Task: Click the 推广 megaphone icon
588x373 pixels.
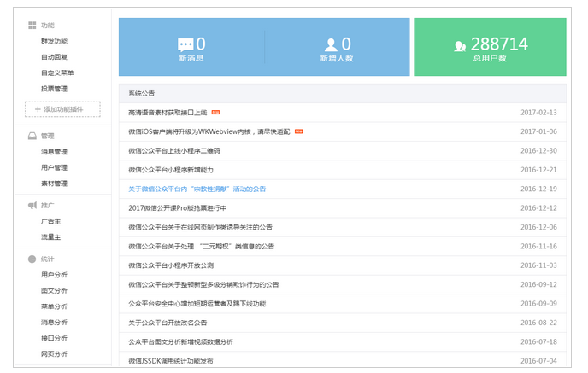Action: (32, 206)
